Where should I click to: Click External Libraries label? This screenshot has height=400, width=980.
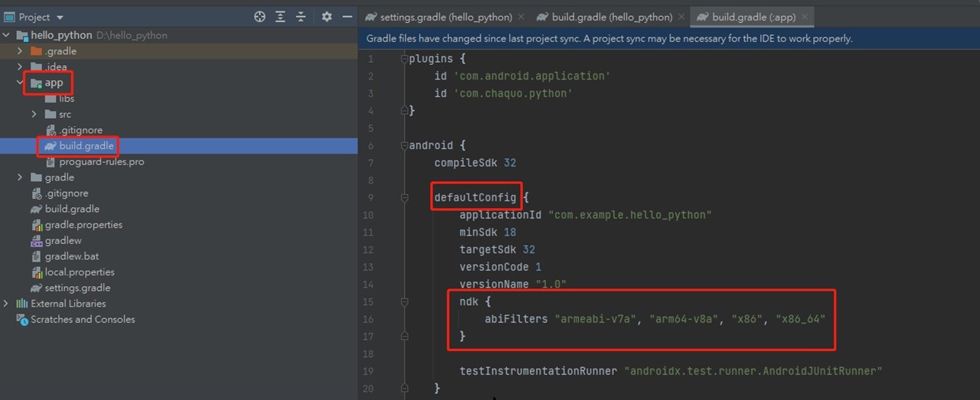68,304
